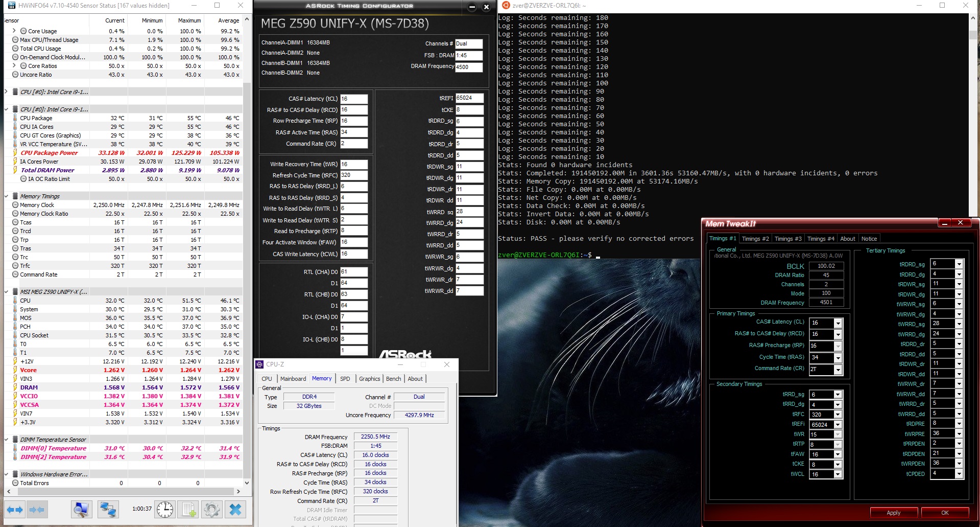Viewport: 980px width, 527px height.
Task: Click the thermometer icon beside DIMM[0] Temperature
Action: click(15, 448)
